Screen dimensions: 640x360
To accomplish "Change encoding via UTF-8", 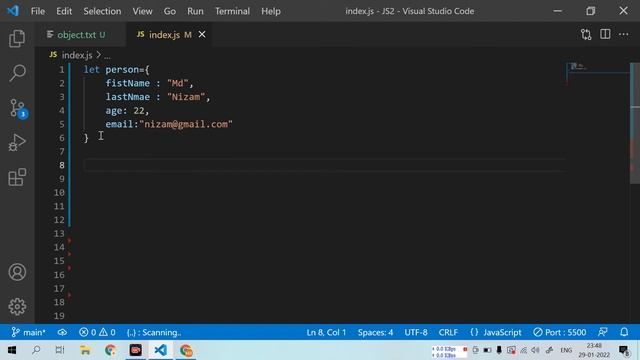I will tap(416, 332).
